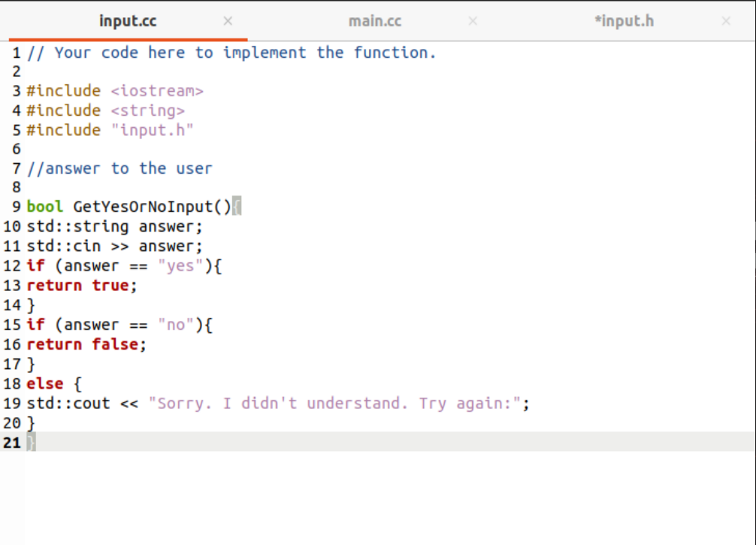Click the #include <iostream> line
Viewport: 756px width, 545px height.
[113, 90]
